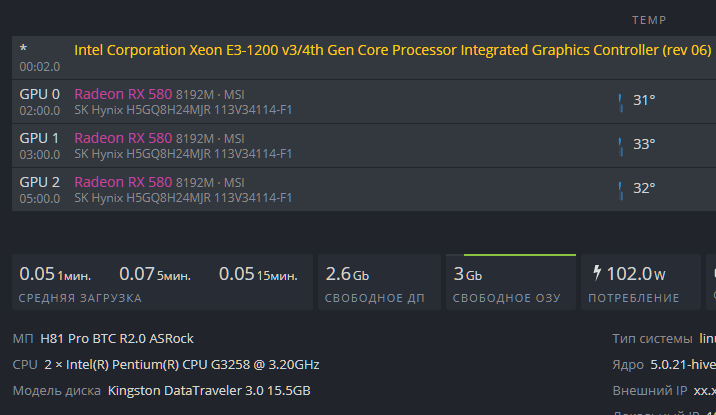Click GPU 1 temperature bar indicator

tap(620, 144)
